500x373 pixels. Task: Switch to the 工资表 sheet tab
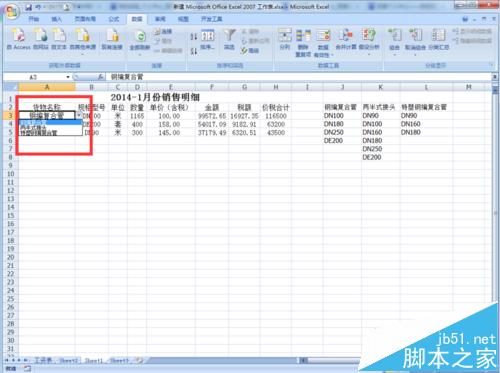43,360
